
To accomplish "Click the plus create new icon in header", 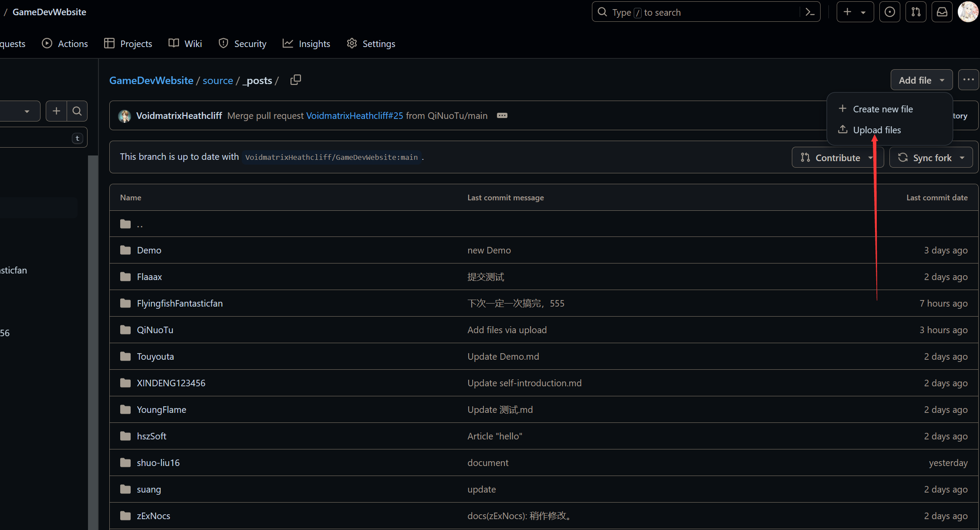I will [847, 12].
